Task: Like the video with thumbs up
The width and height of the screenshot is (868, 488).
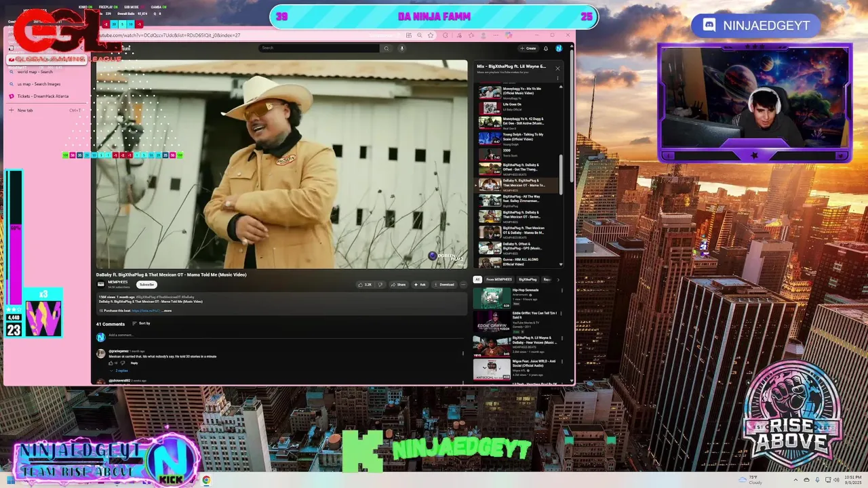Action: click(365, 285)
